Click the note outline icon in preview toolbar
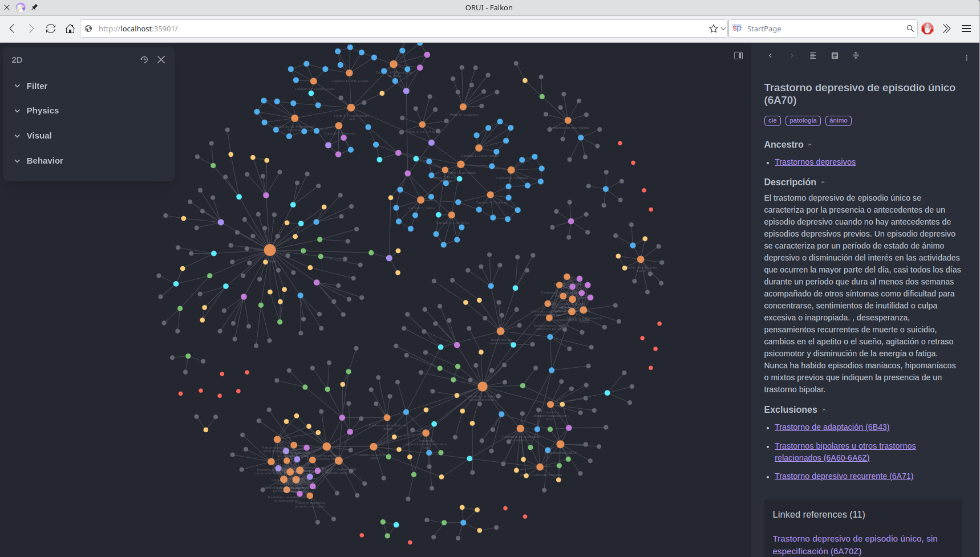Image resolution: width=980 pixels, height=557 pixels. [x=835, y=56]
